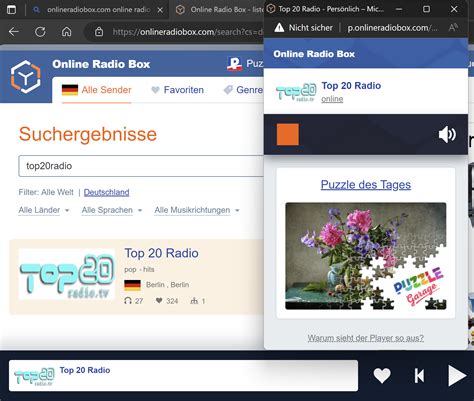Filter results by Deutschland link
The width and height of the screenshot is (474, 401).
(x=106, y=192)
